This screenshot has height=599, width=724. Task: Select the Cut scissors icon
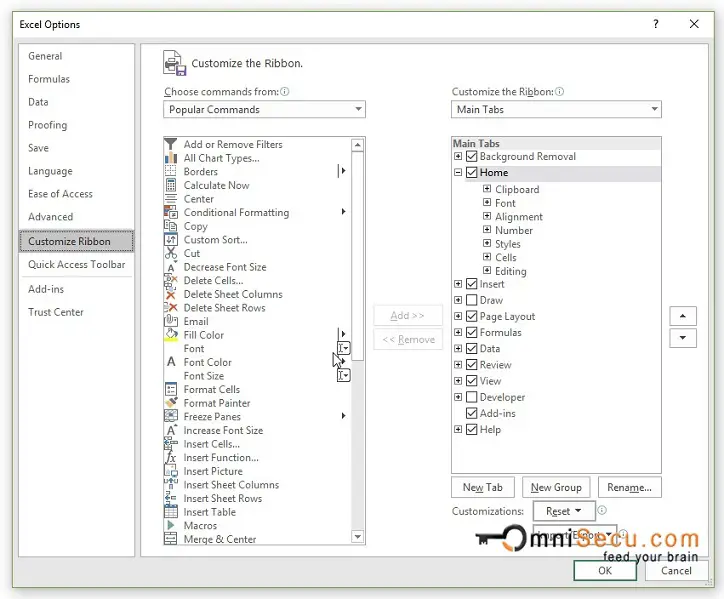pyautogui.click(x=171, y=253)
